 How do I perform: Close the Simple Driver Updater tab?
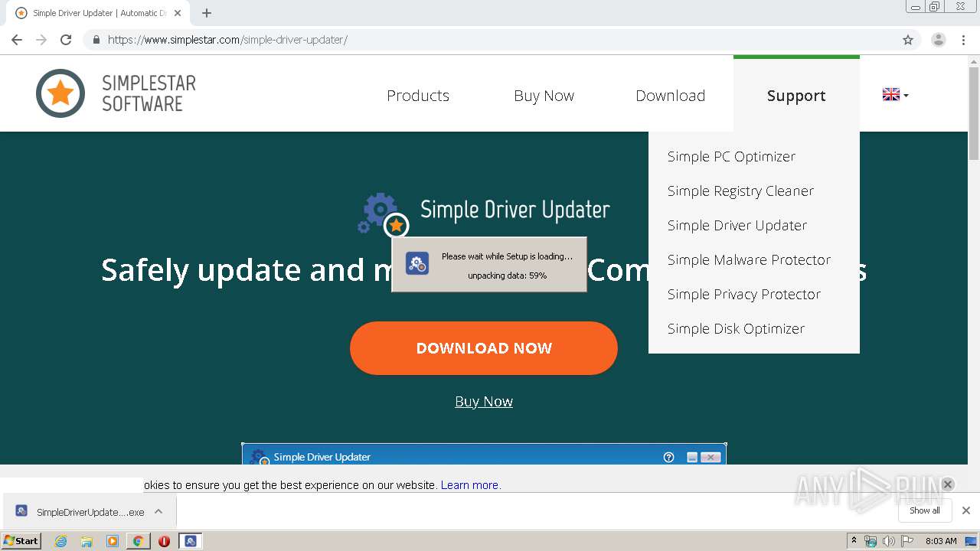click(178, 13)
